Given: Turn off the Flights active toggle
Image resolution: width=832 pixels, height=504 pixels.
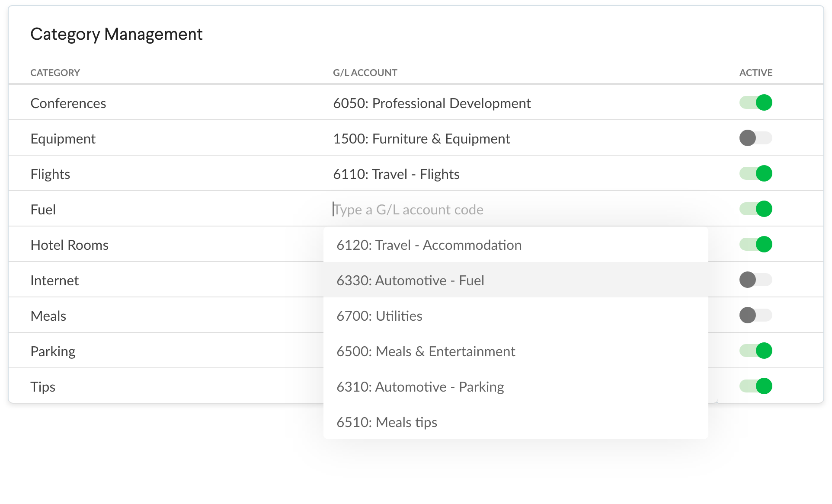Looking at the screenshot, I should pos(755,174).
